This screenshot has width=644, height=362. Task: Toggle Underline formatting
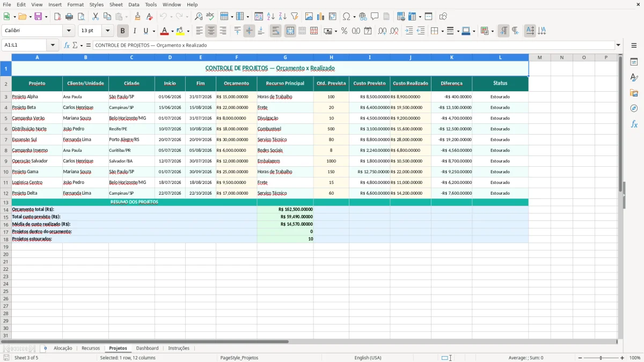click(145, 31)
